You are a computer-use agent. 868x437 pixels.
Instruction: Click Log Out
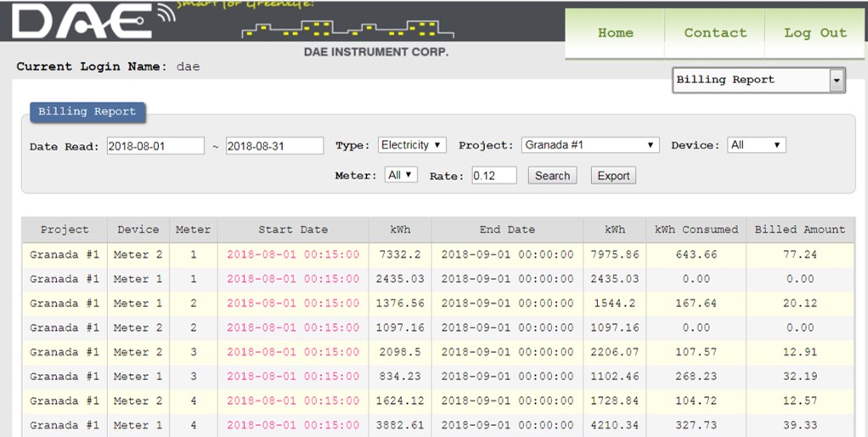click(814, 32)
